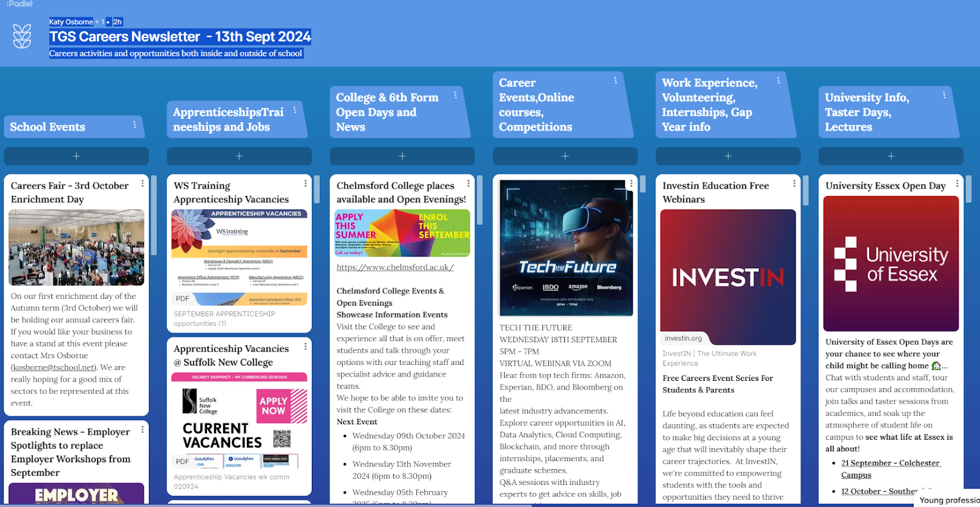Viewport: 980px width, 507px height.
Task: Add a post under School Events
Action: point(77,156)
